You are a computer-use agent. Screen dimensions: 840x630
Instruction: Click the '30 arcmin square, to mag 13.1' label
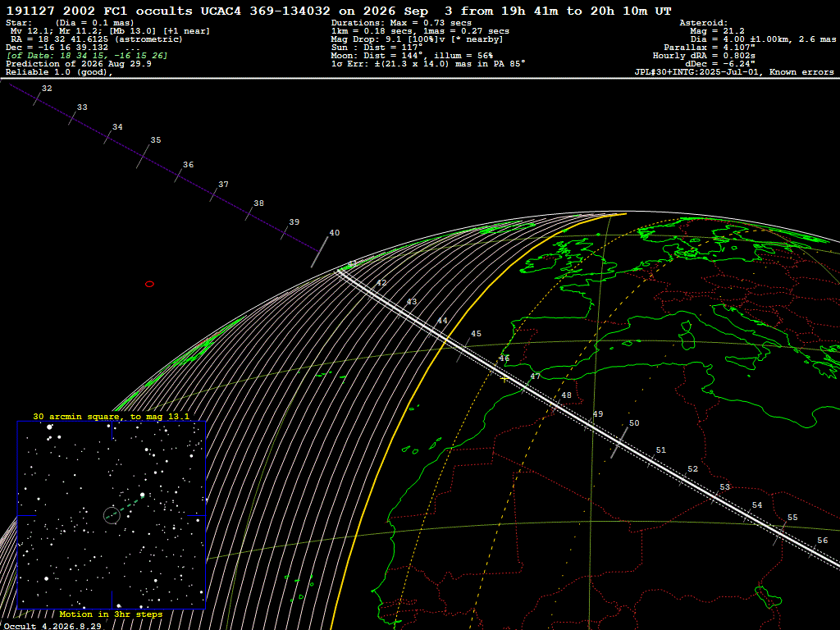click(x=111, y=416)
